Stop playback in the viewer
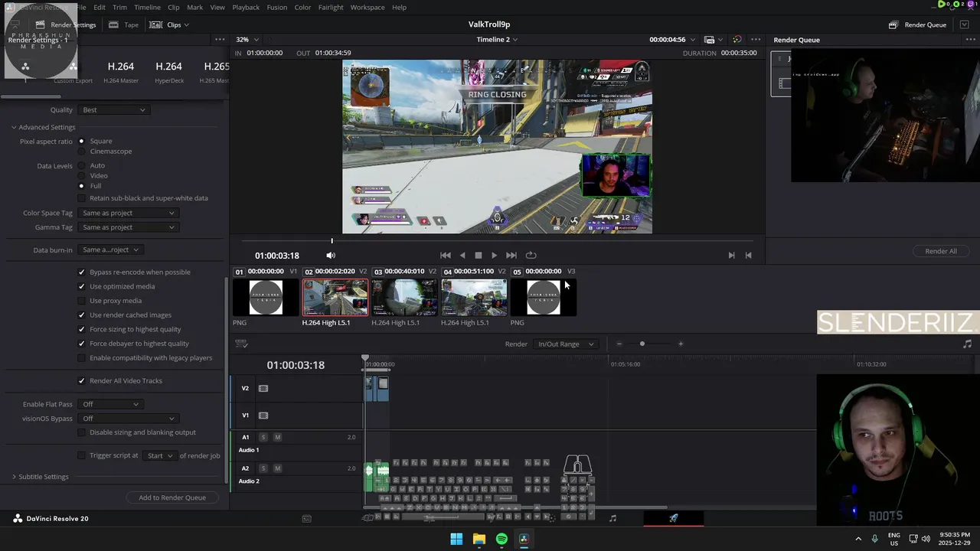This screenshot has height=551, width=980. [479, 256]
